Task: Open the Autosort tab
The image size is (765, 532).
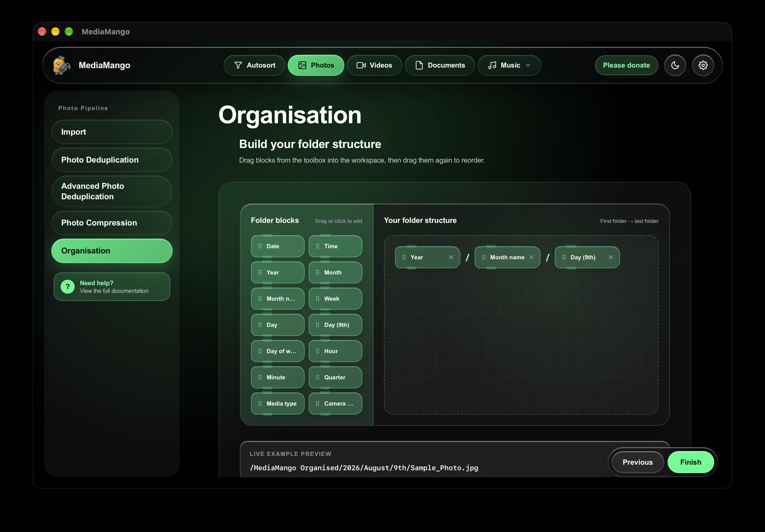Action: tap(254, 65)
